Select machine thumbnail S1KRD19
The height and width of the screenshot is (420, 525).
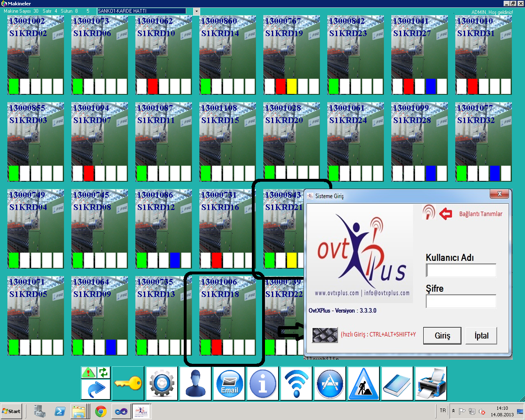click(x=292, y=55)
